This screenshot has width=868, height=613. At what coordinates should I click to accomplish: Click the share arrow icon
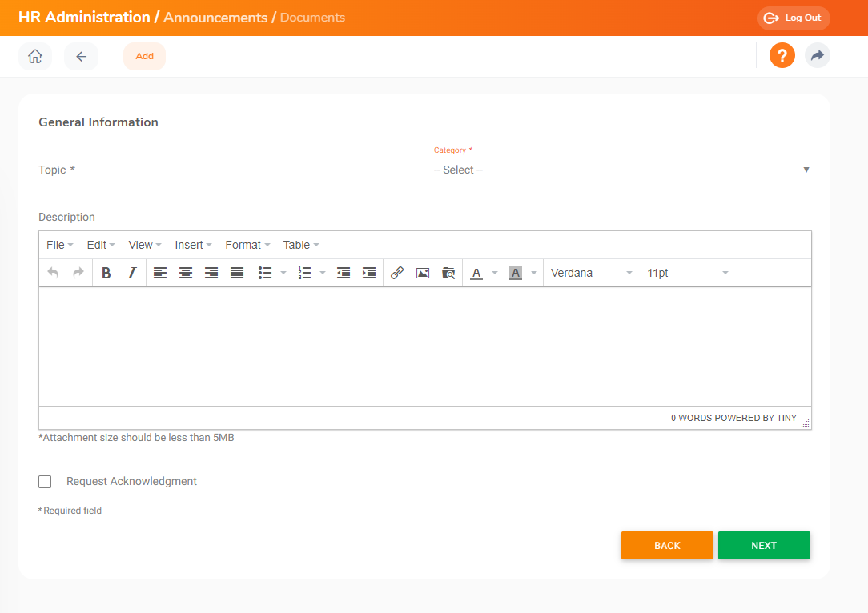click(x=817, y=56)
